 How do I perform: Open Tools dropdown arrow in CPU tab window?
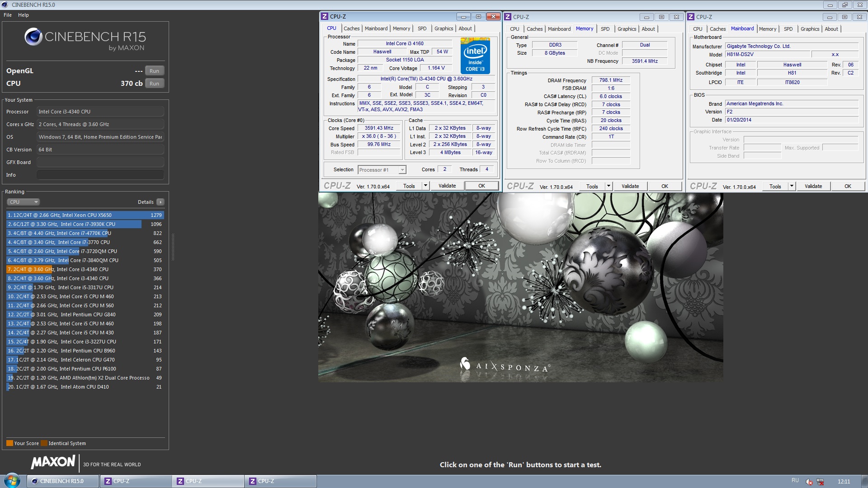(x=425, y=186)
